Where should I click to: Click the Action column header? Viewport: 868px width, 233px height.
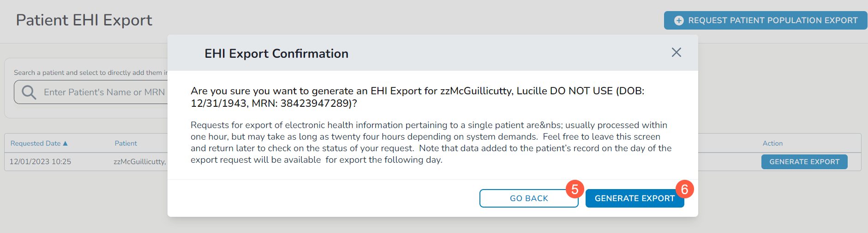[772, 143]
